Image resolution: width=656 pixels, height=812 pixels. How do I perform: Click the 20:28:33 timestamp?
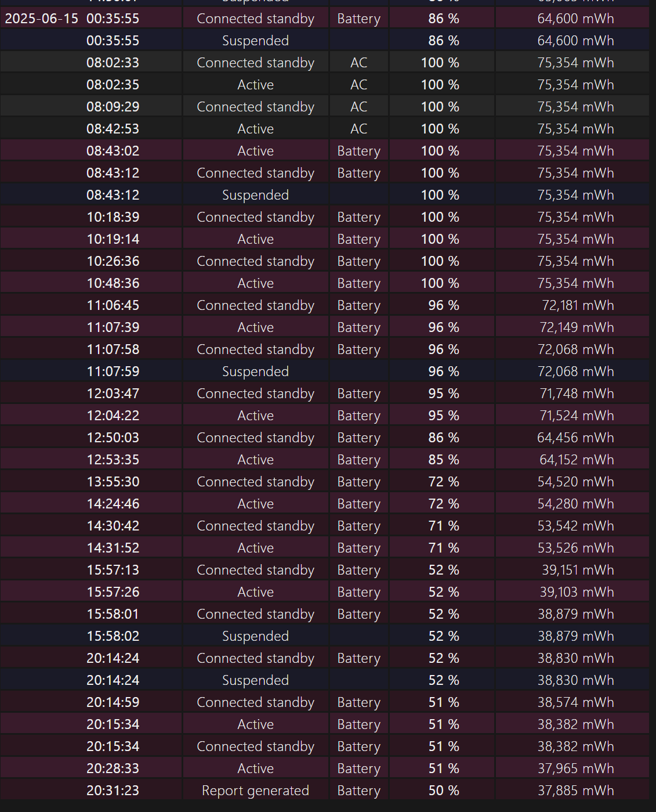(x=113, y=768)
